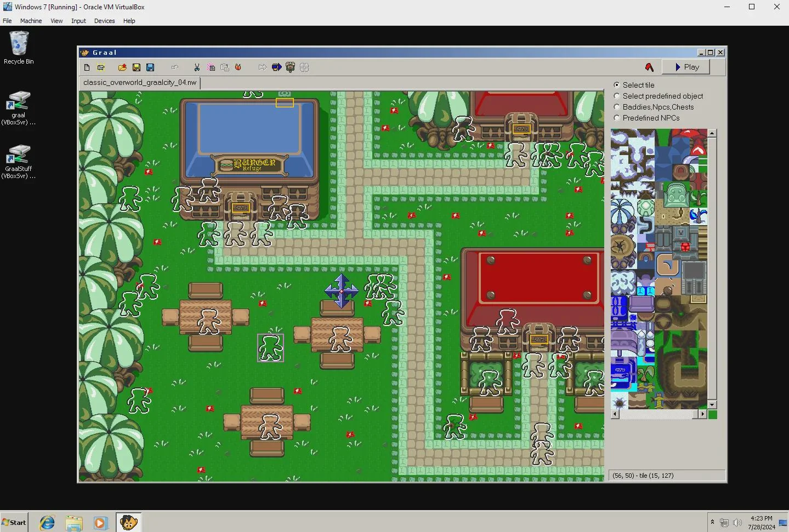Click the green square under the tileset
The image size is (789, 532).
[x=712, y=414]
